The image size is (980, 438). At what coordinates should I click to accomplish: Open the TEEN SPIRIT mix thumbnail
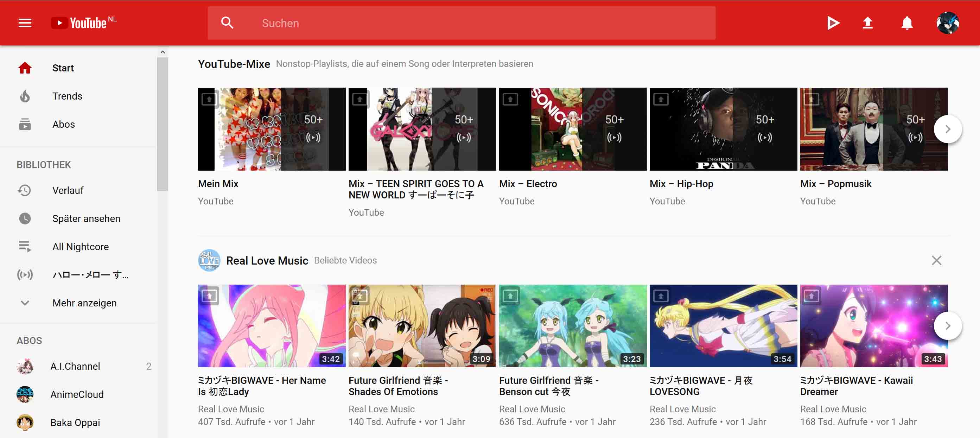click(422, 129)
